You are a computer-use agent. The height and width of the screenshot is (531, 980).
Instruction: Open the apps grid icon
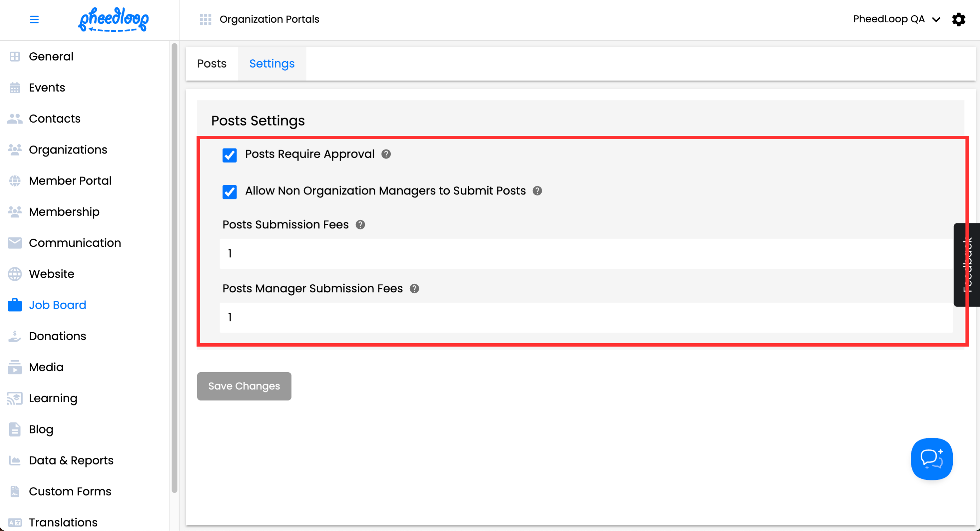[205, 19]
